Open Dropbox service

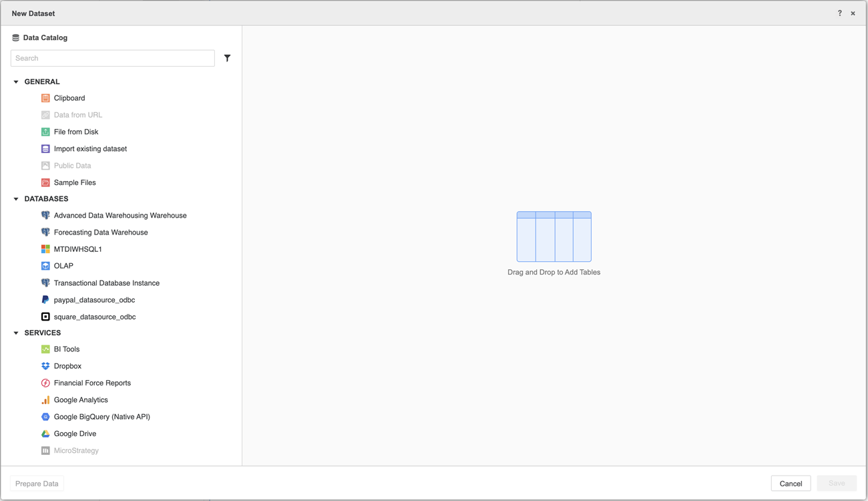pyautogui.click(x=67, y=366)
